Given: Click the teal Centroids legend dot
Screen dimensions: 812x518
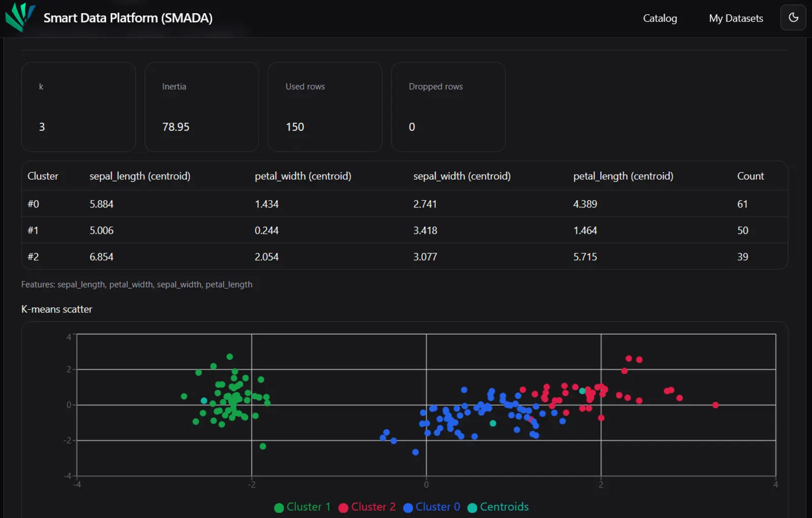Looking at the screenshot, I should tap(472, 508).
